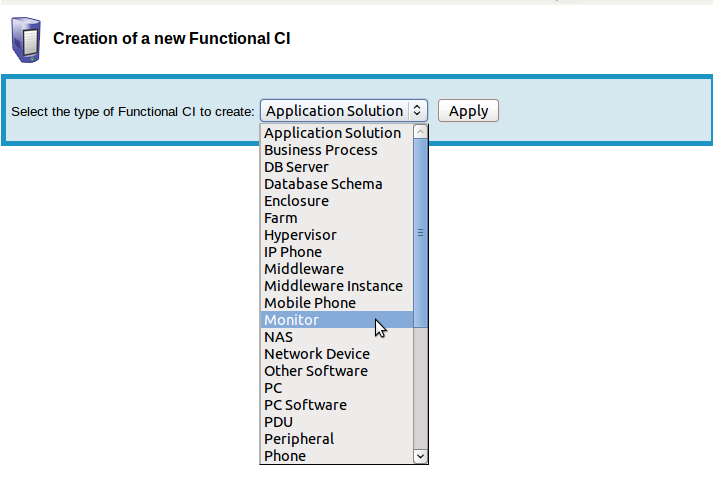This screenshot has width=713, height=489.
Task: Choose Enclosure from the list
Action: (x=296, y=201)
